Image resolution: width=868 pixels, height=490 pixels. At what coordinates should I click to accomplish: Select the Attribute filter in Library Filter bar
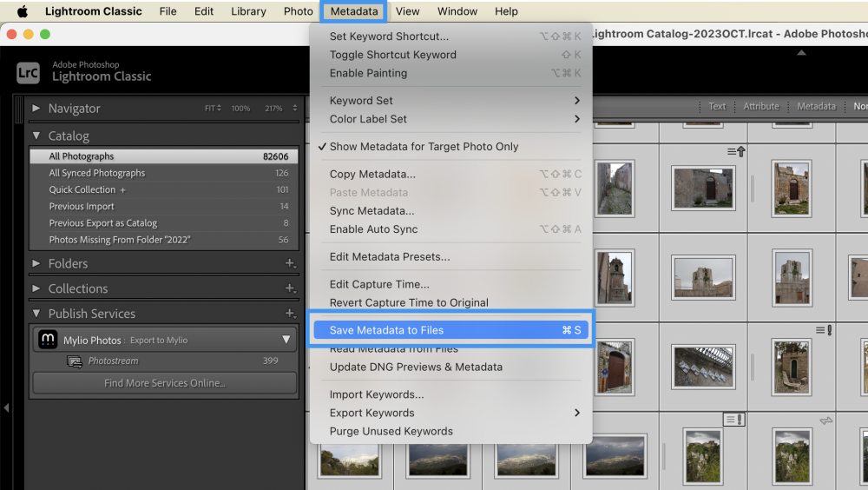(x=760, y=107)
